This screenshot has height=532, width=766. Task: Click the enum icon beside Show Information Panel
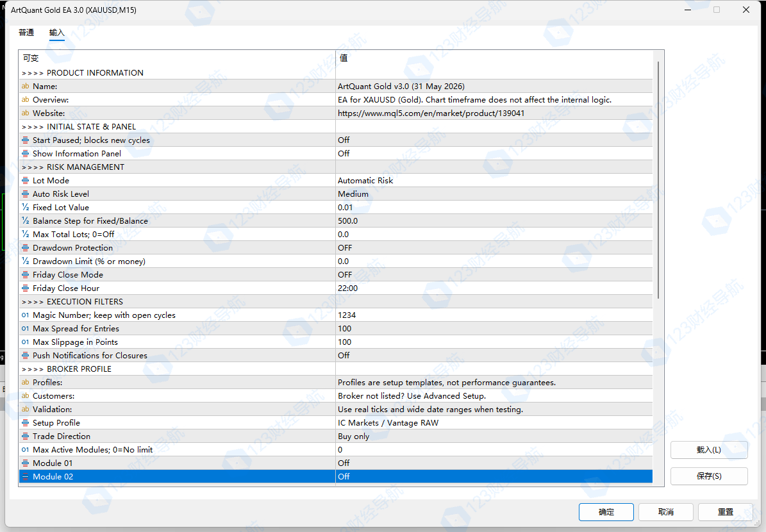pos(26,153)
